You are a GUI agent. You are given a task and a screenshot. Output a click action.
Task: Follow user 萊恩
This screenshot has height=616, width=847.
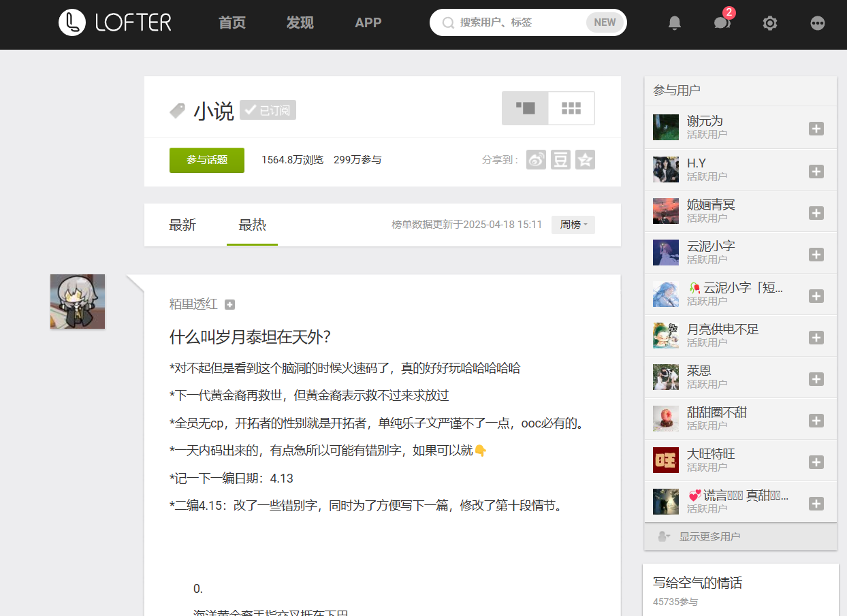816,379
